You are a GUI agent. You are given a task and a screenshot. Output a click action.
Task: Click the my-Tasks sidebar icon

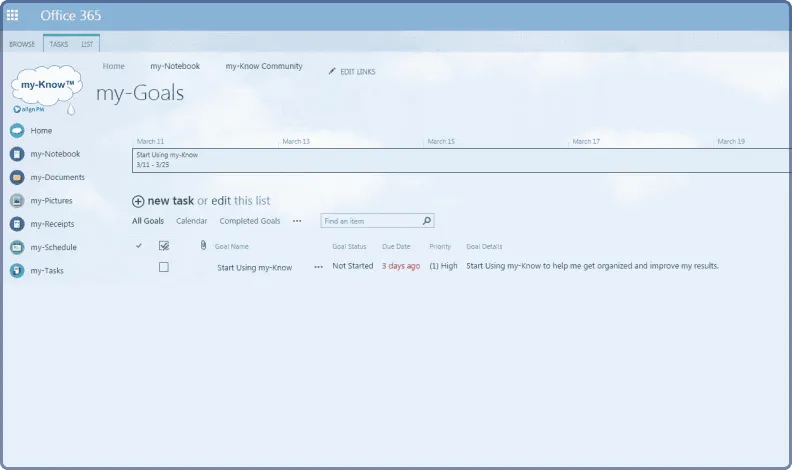click(17, 271)
